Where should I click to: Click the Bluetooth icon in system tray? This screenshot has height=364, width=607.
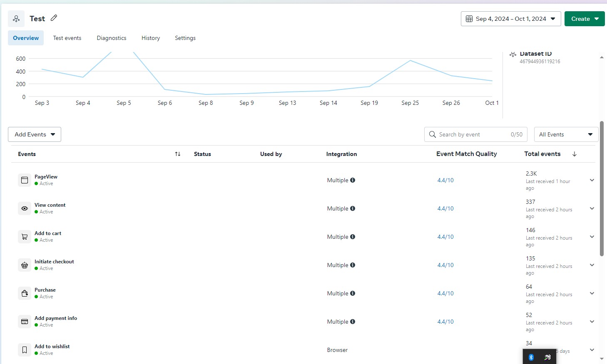pos(531,357)
